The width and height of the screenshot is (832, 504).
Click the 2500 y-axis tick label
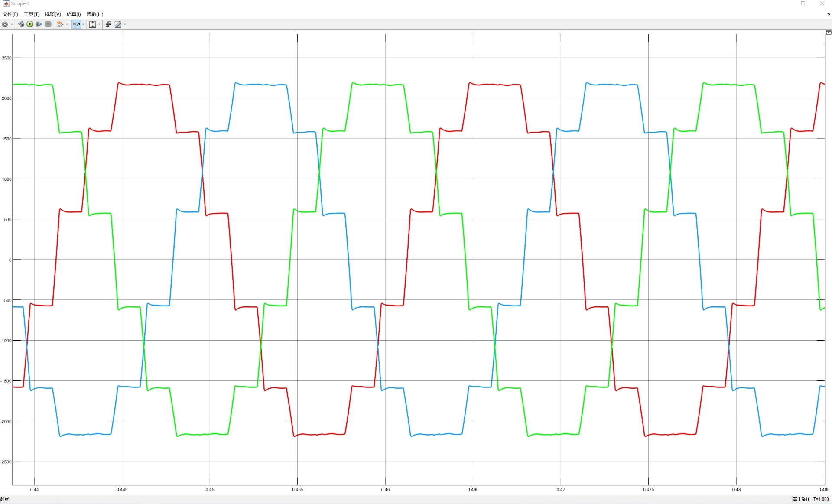pyautogui.click(x=6, y=58)
